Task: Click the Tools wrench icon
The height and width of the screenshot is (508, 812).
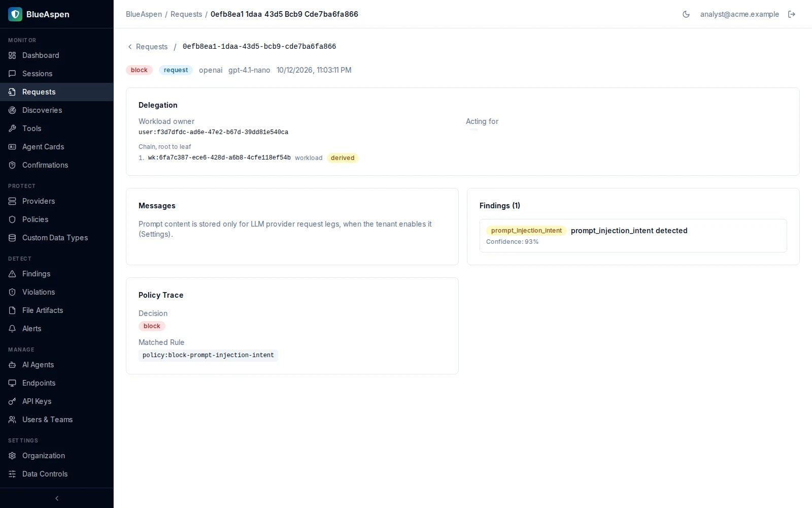Action: coord(12,129)
